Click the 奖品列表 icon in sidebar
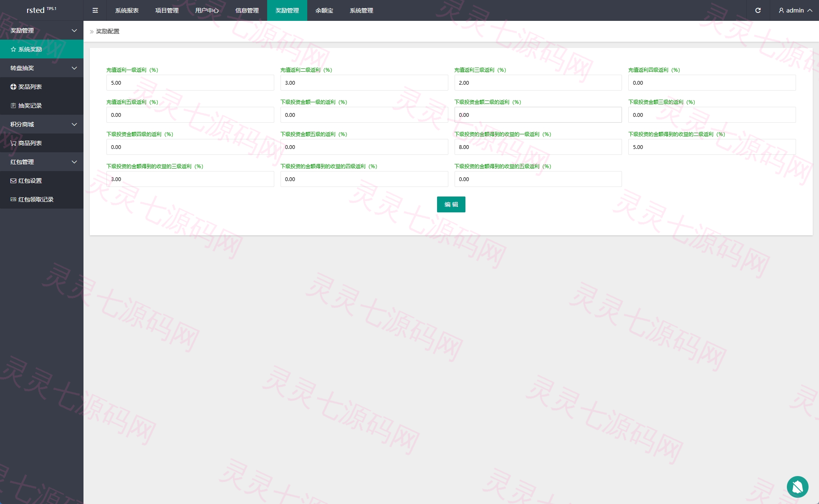 tap(13, 87)
